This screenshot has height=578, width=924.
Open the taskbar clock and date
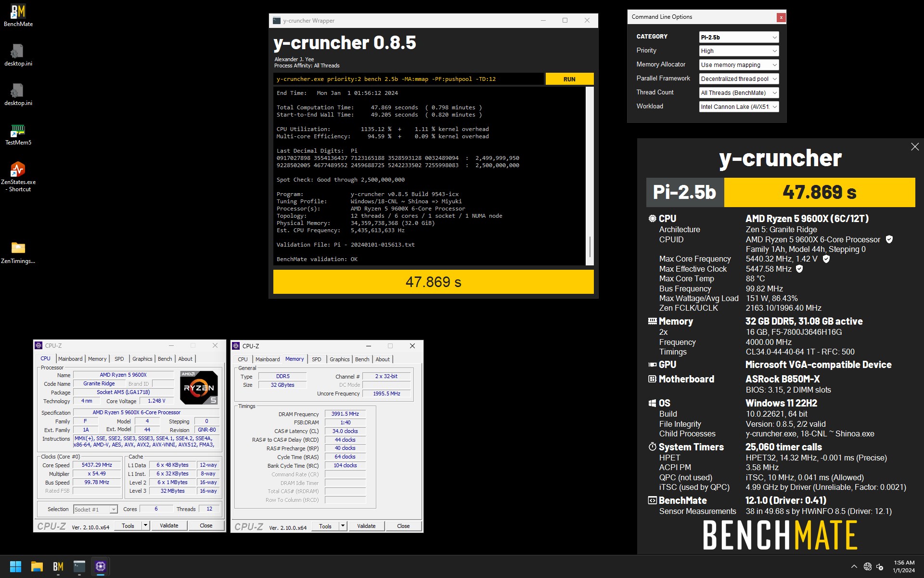[904, 566]
